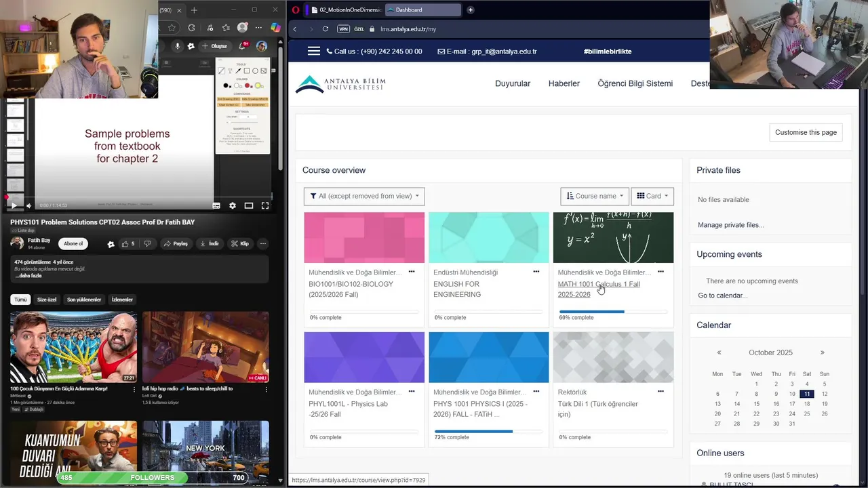Viewport: 868px width, 488px height.
Task: Select the Size özel filter chip
Action: (x=47, y=299)
